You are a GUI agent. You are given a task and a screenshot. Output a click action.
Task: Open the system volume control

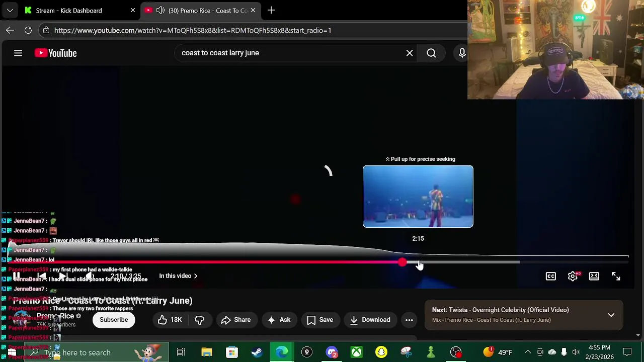pos(576,352)
